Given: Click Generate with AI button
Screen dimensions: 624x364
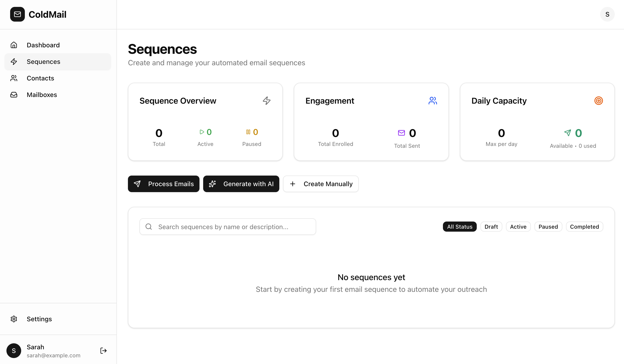Looking at the screenshot, I should pos(241,184).
